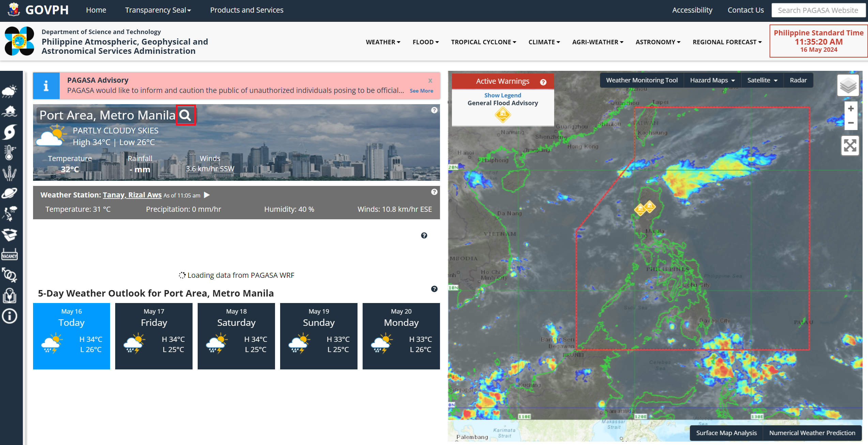Toggle fullscreen map view

850,146
